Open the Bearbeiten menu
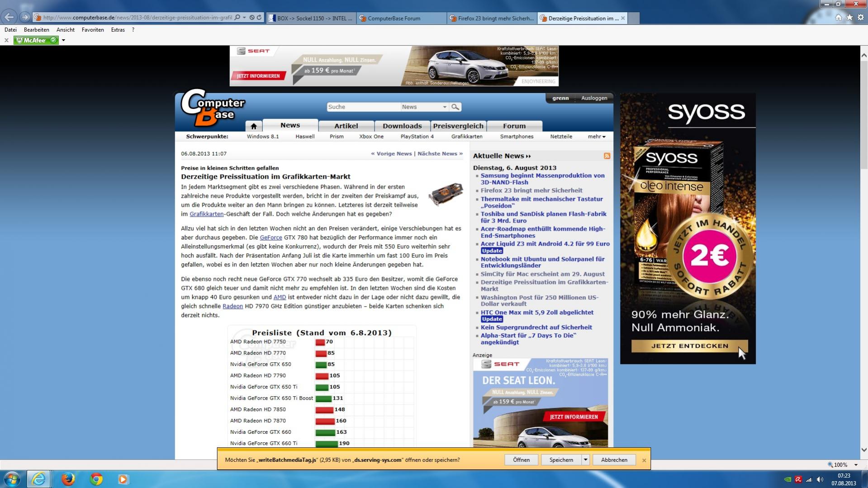This screenshot has height=488, width=868. coord(36,30)
